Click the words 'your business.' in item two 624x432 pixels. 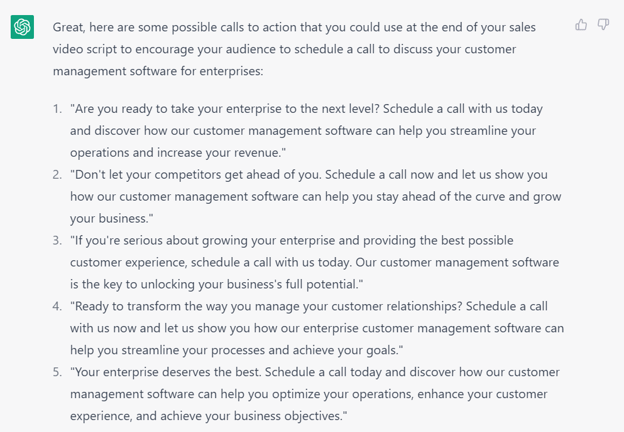pos(109,218)
